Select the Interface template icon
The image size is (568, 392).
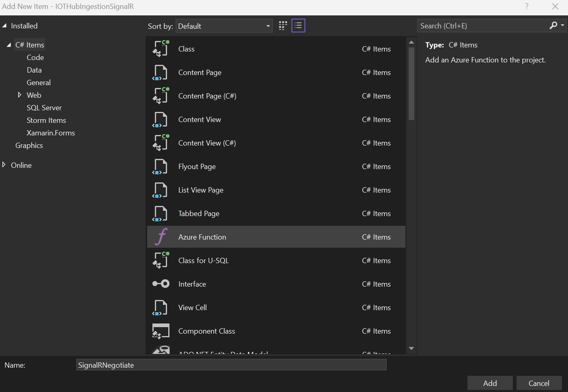[x=161, y=284]
